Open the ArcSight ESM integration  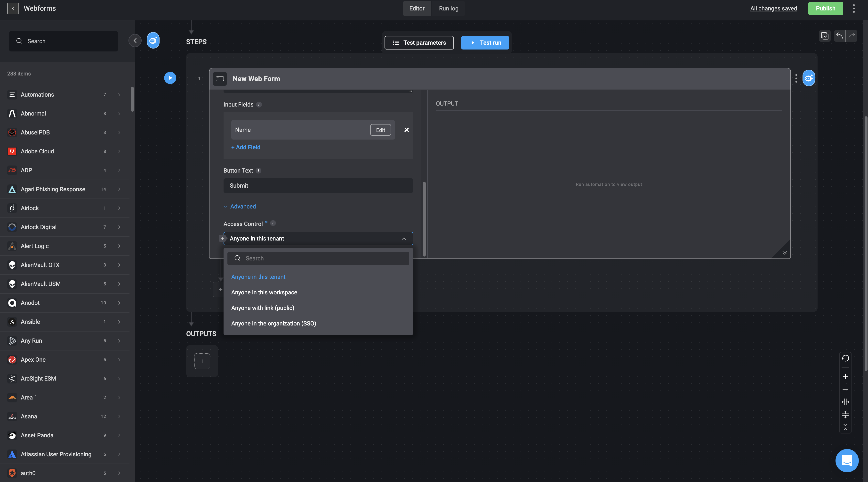65,379
